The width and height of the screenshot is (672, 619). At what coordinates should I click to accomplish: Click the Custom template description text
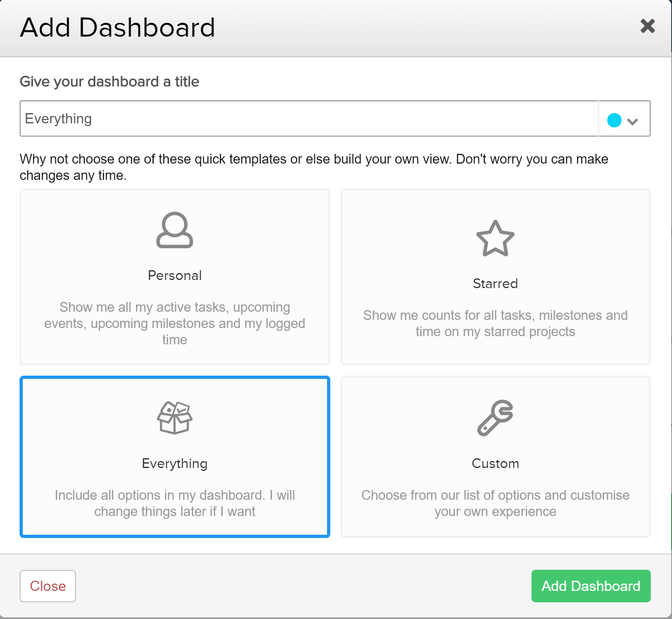coord(495,503)
